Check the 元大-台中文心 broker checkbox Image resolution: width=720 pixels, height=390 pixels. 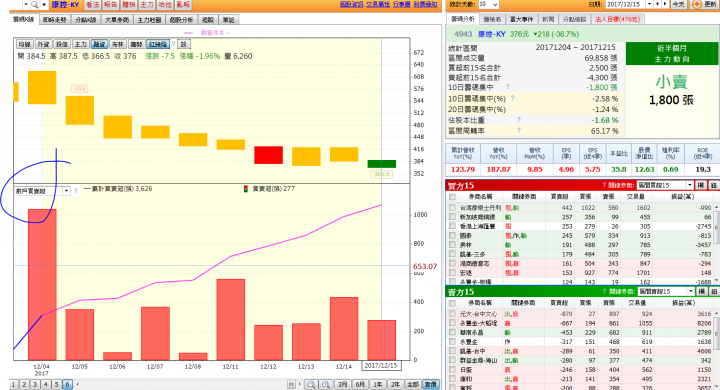tap(452, 314)
